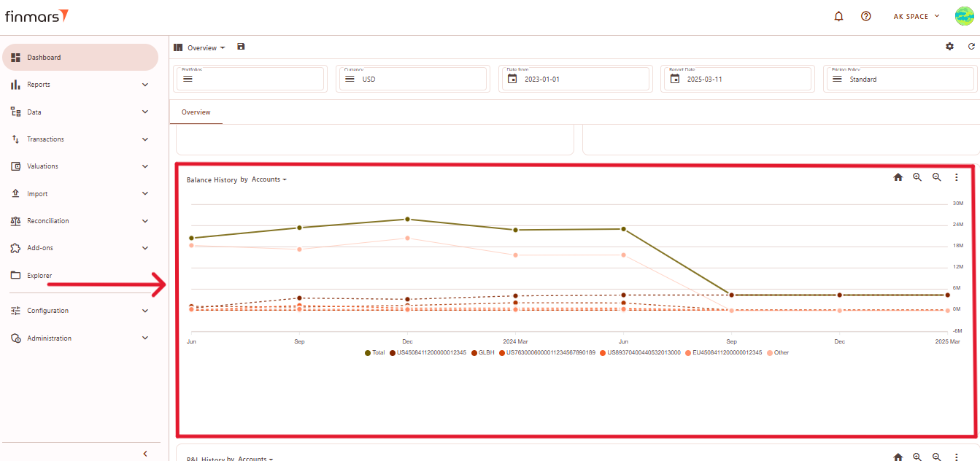Toggle Other series in chart legend
Viewport: 980px width, 461px height.
(x=777, y=352)
